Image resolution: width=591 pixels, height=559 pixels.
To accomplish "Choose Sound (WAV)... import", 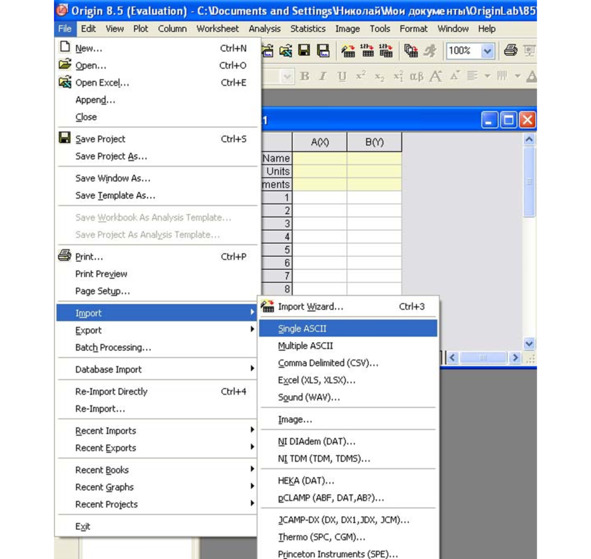I will click(348, 397).
